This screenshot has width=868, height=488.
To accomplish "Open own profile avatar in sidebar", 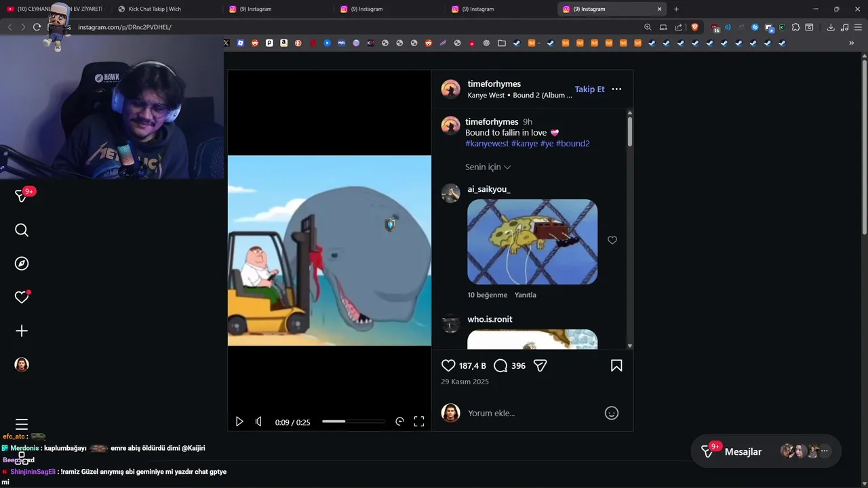I will coord(22,365).
